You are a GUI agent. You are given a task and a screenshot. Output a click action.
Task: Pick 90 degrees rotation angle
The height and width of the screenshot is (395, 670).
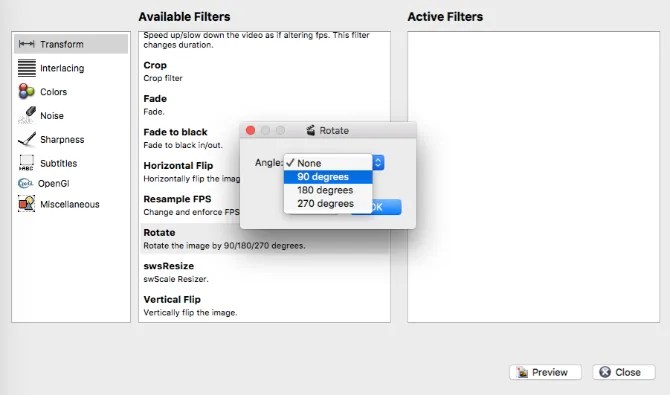(328, 177)
